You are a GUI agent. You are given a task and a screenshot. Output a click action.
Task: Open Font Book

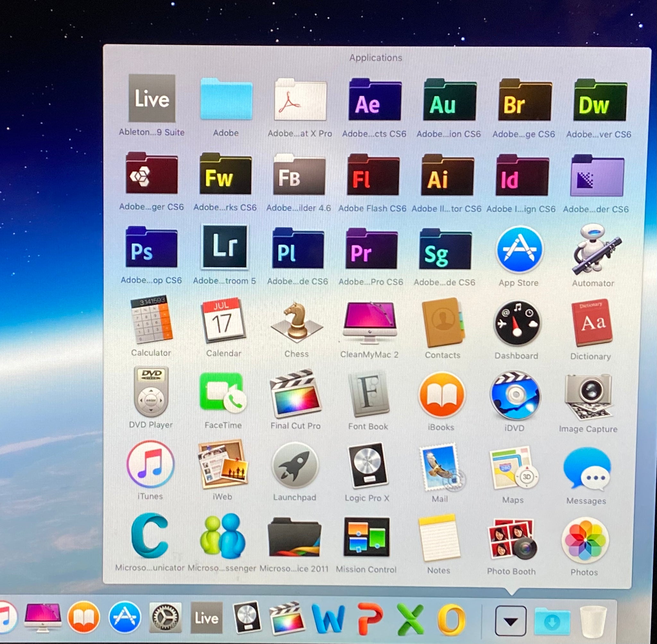(369, 394)
